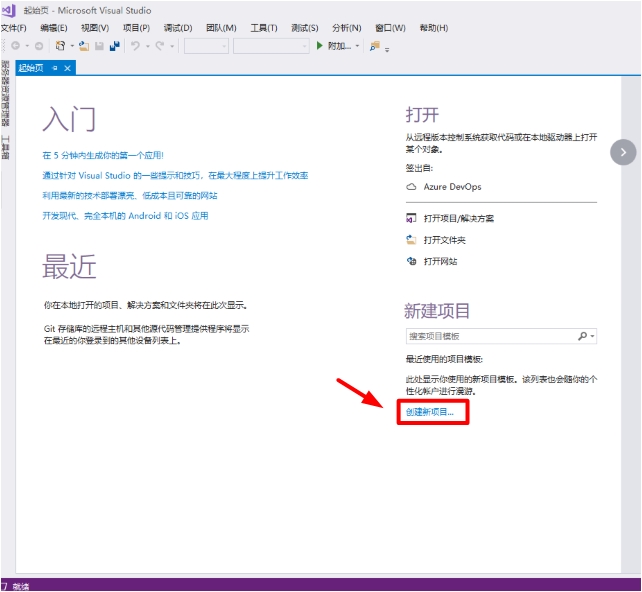Open the 测试(S) menu
The image size is (642, 592).
[305, 28]
